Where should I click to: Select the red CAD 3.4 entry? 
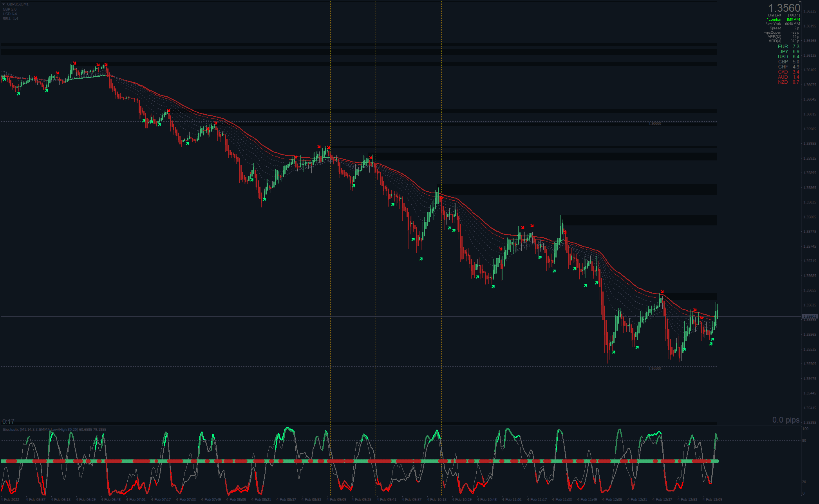click(788, 72)
